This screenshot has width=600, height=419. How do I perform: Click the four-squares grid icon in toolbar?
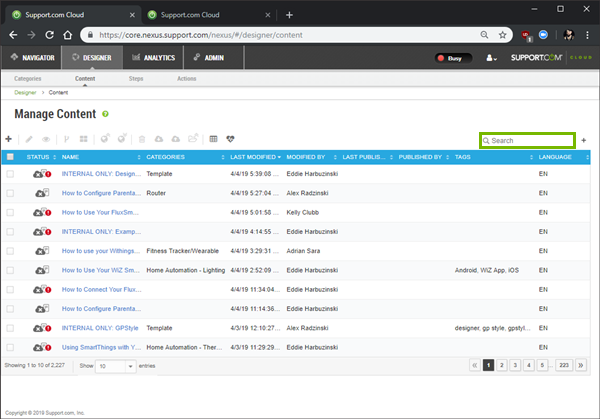click(83, 139)
